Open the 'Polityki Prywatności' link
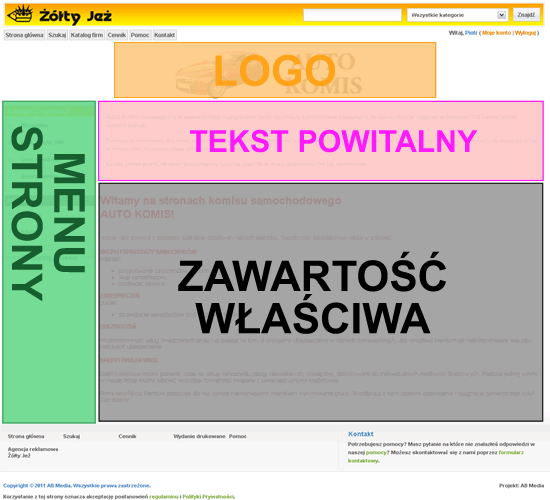 point(208,496)
